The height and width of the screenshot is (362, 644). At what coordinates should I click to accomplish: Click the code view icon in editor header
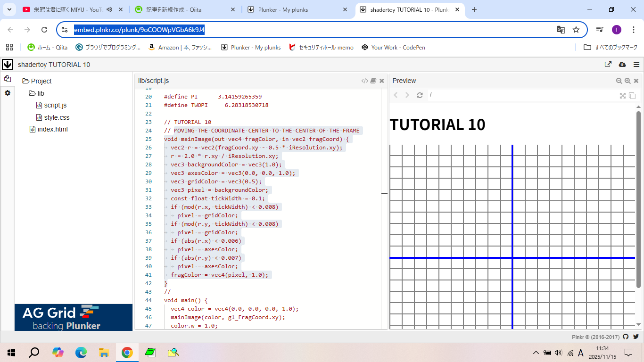364,81
